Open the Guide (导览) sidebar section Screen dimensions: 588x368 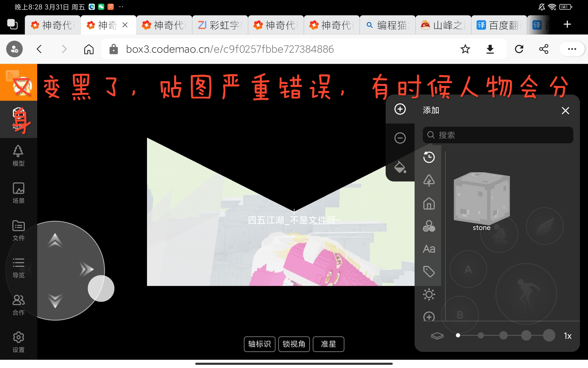point(18,267)
